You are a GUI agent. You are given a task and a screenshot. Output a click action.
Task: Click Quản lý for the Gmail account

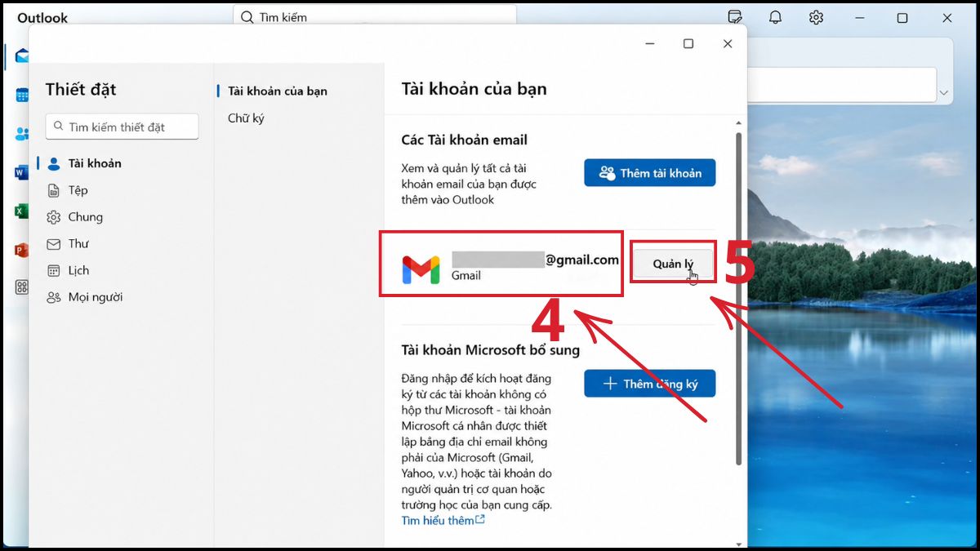pyautogui.click(x=673, y=264)
